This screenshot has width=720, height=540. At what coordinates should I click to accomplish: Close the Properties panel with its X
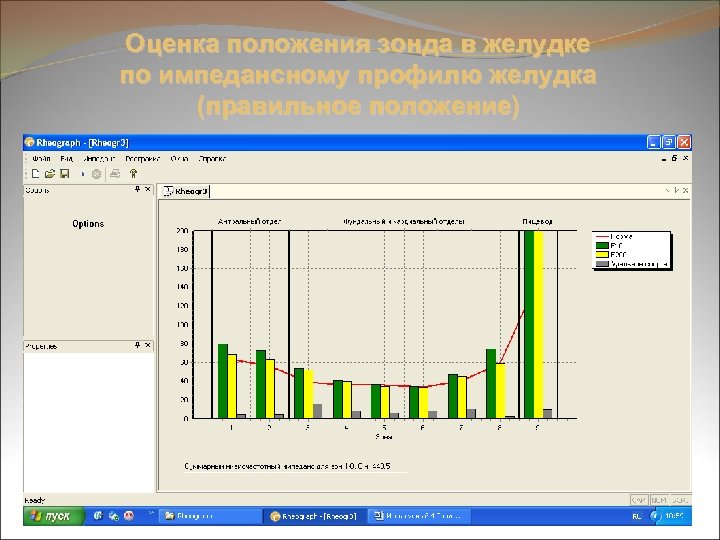(148, 345)
